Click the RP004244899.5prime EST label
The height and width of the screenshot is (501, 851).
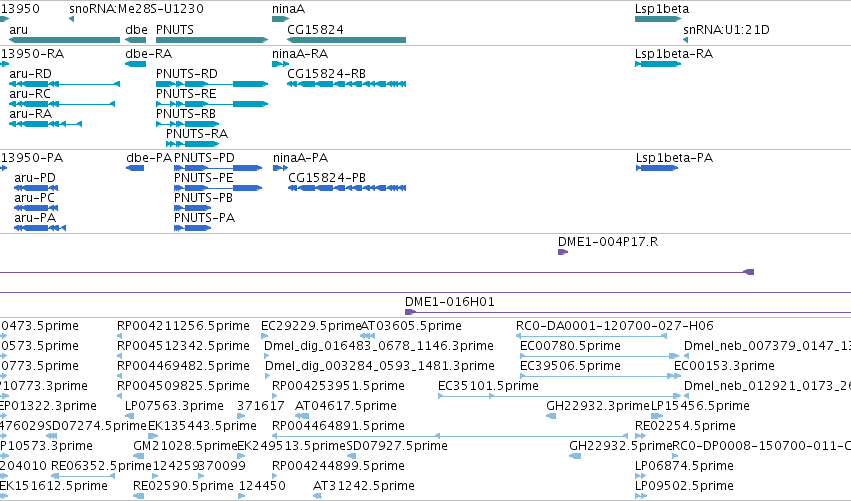pyautogui.click(x=338, y=467)
